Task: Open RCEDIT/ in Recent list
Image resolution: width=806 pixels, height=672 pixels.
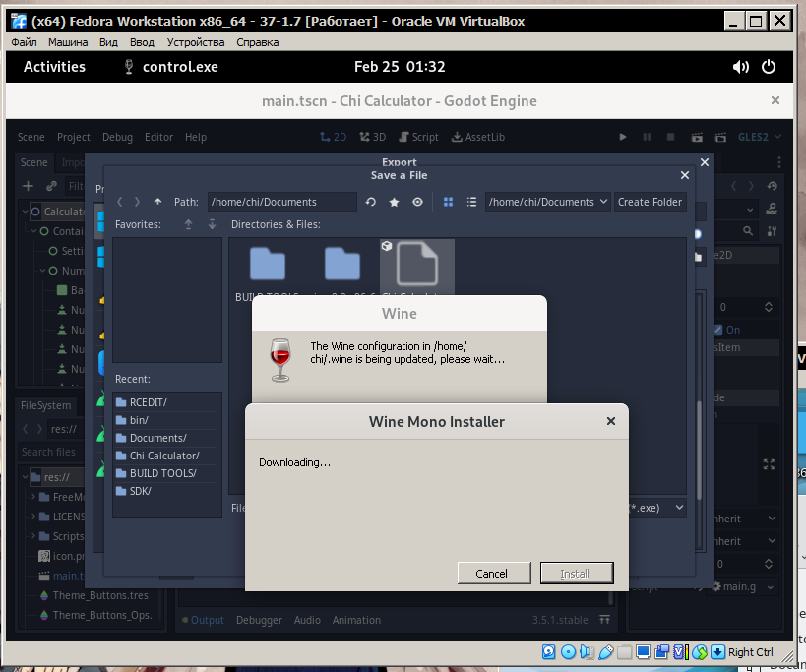Action: coord(167,402)
